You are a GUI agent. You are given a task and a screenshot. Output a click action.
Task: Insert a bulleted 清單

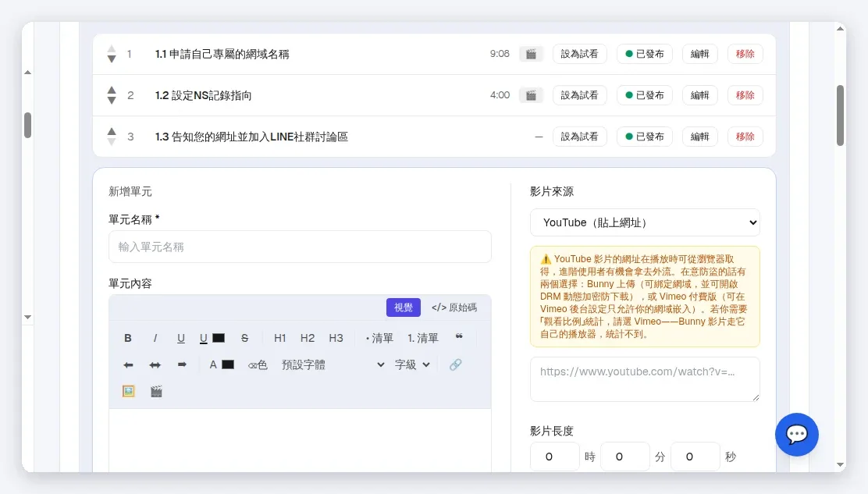(x=379, y=338)
